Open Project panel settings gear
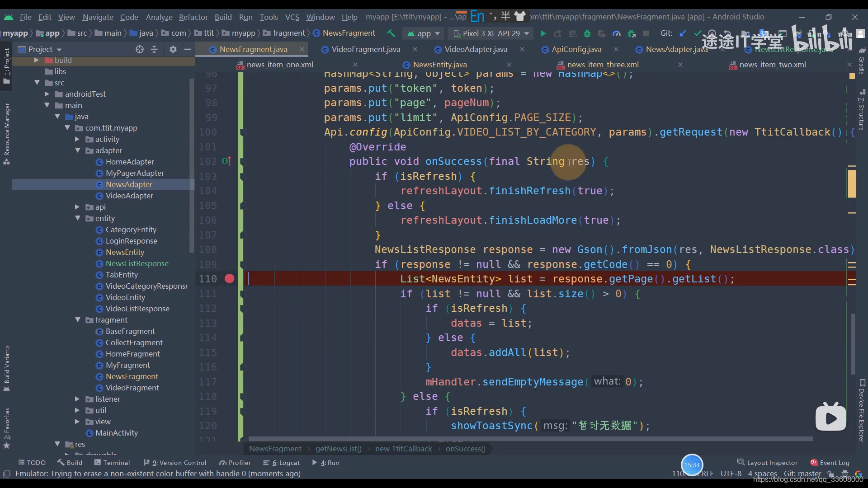 pyautogui.click(x=173, y=49)
